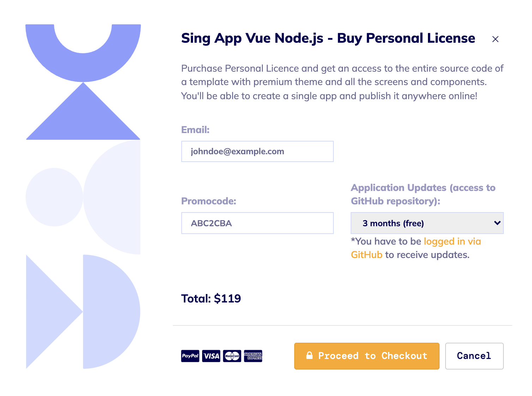Close the Buy Personal License dialog
The image size is (532, 396).
[495, 39]
